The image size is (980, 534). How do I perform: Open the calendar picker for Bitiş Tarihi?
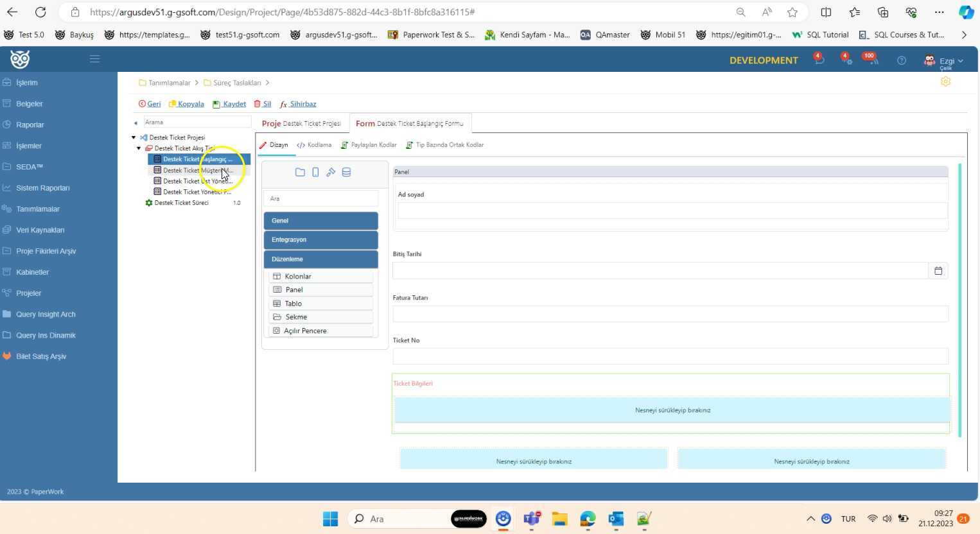point(938,271)
